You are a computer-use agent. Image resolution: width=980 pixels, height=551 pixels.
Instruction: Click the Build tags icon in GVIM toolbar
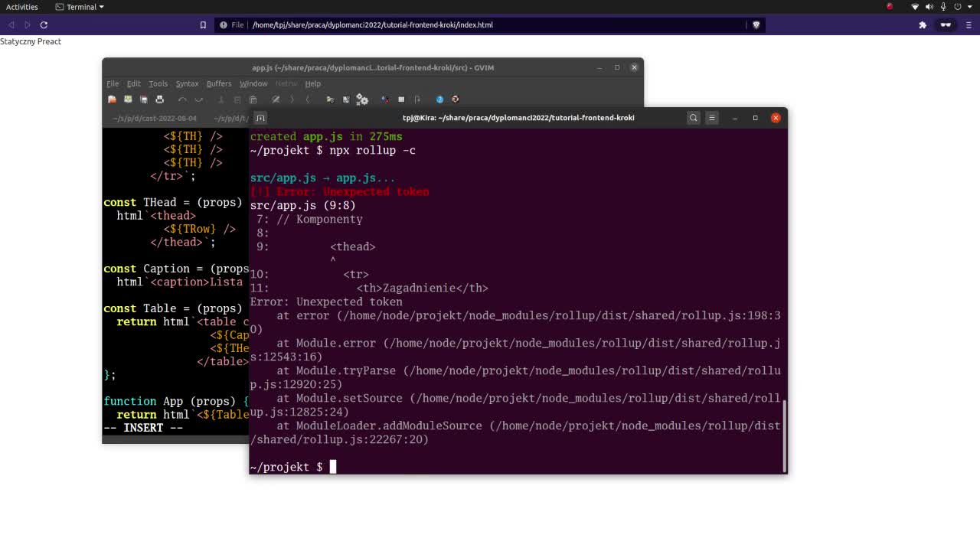[401, 99]
